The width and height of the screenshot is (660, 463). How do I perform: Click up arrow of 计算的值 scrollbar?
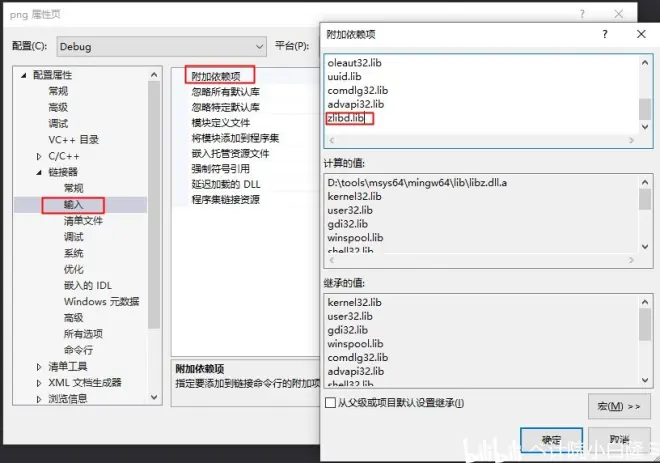pos(645,182)
